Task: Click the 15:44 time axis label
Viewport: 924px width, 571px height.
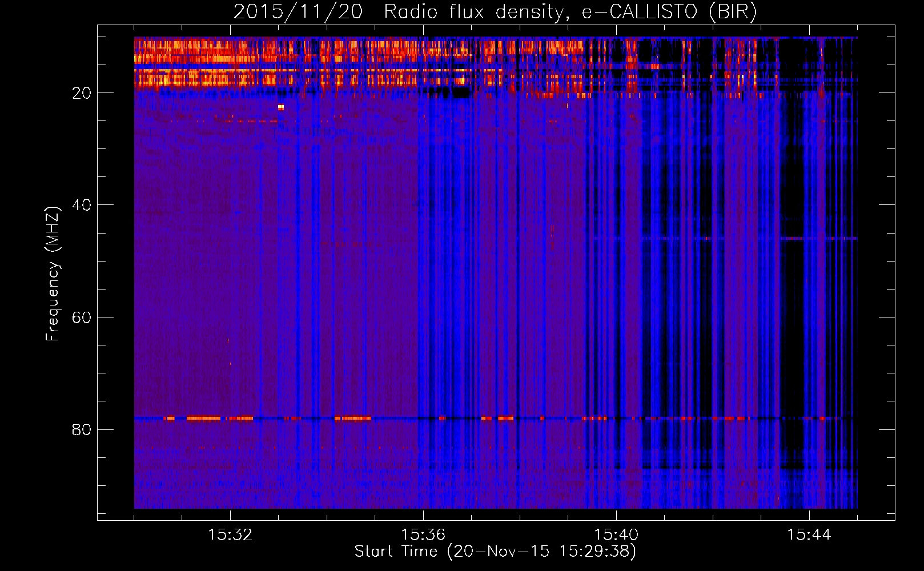Action: [809, 534]
